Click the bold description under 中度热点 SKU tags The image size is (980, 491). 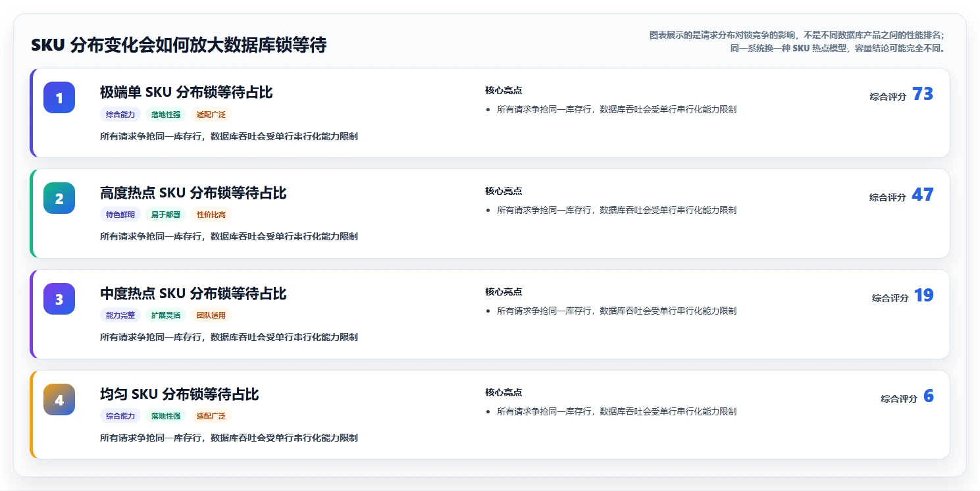tap(229, 337)
